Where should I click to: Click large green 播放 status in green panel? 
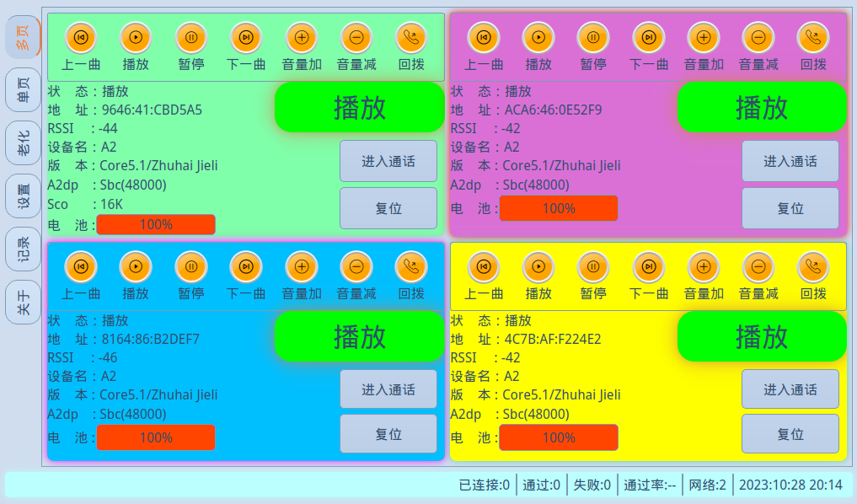click(x=360, y=107)
